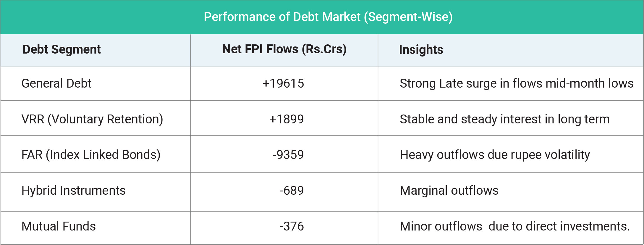Select the 'Insights' column header
The image size is (644, 245).
point(421,50)
